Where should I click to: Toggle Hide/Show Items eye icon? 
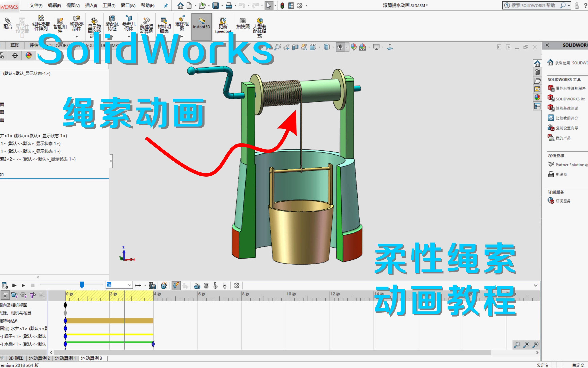[x=340, y=47]
